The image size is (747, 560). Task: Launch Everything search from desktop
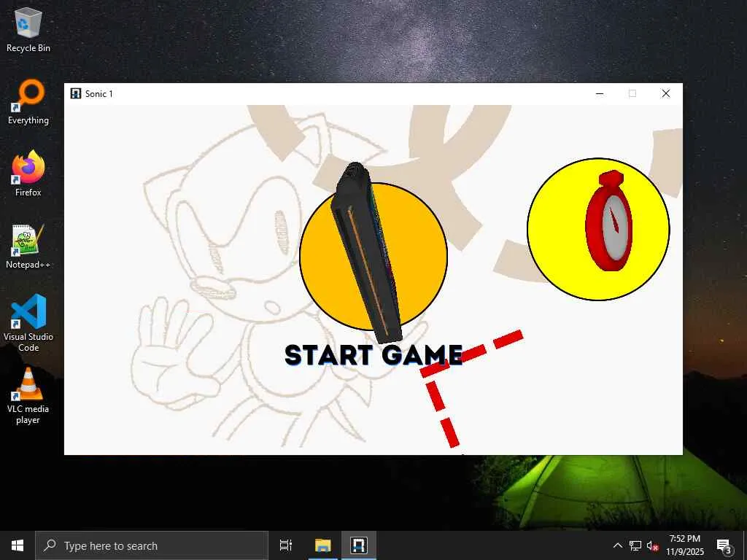click(x=28, y=102)
